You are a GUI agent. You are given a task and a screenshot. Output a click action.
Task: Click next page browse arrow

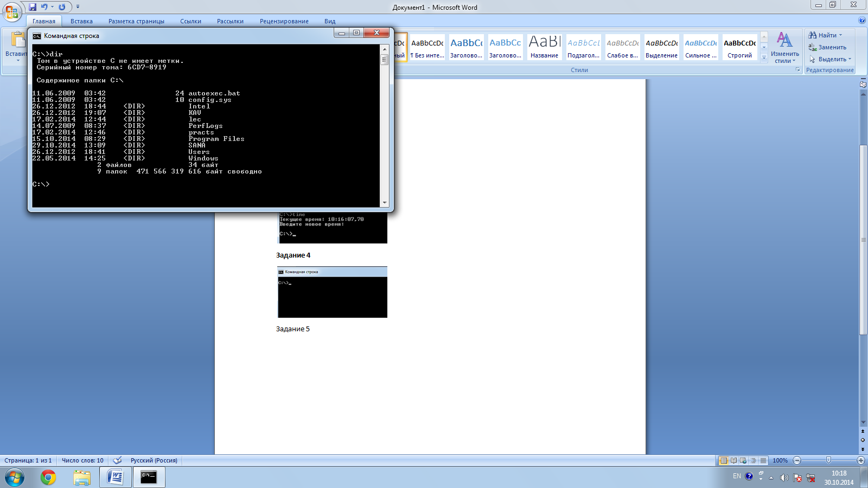coord(863,449)
